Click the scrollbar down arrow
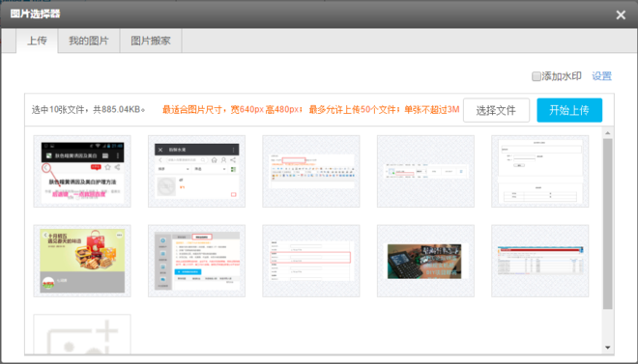638x364 pixels. 607,348
